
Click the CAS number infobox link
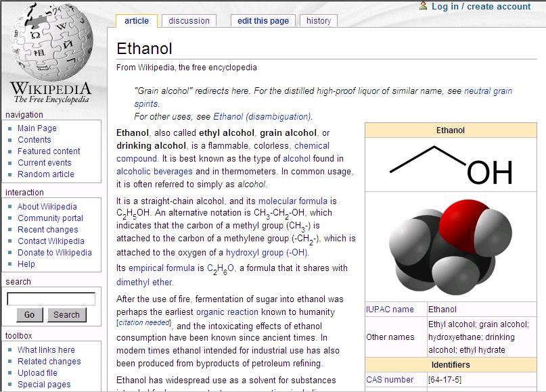(x=390, y=380)
